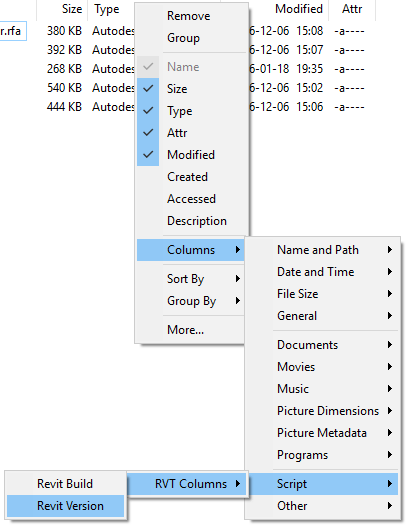The image size is (407, 528).
Task: Sort by the Modified column header
Action: [299, 9]
